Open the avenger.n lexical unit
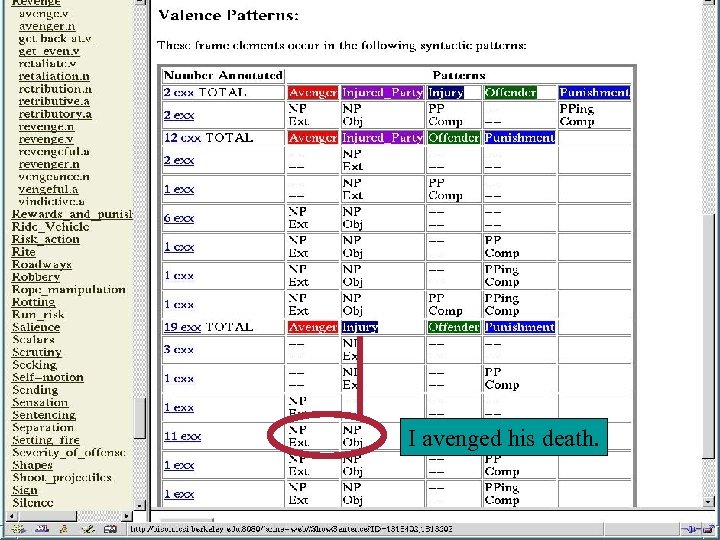 point(47,26)
